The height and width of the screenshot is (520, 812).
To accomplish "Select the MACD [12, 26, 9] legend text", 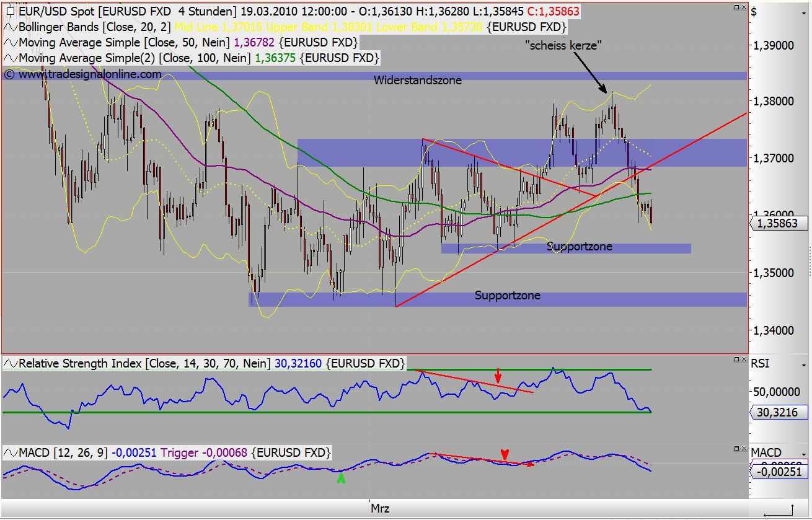I will (x=63, y=452).
